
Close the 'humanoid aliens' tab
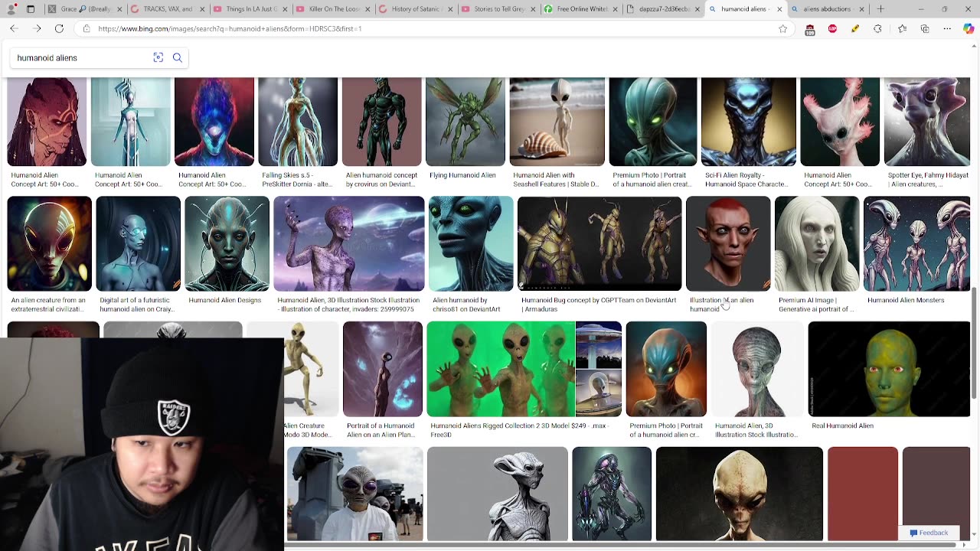780,9
